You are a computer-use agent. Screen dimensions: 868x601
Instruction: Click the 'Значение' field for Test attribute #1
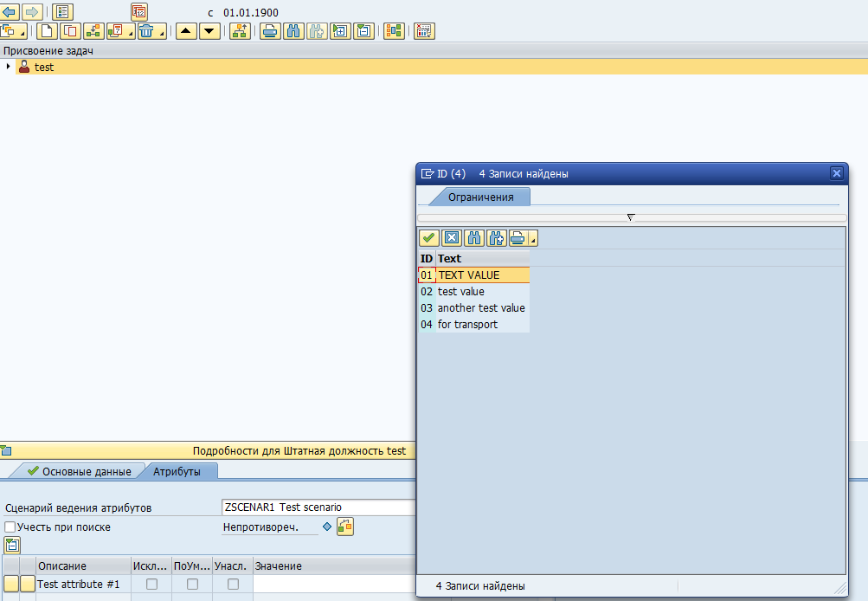(333, 585)
